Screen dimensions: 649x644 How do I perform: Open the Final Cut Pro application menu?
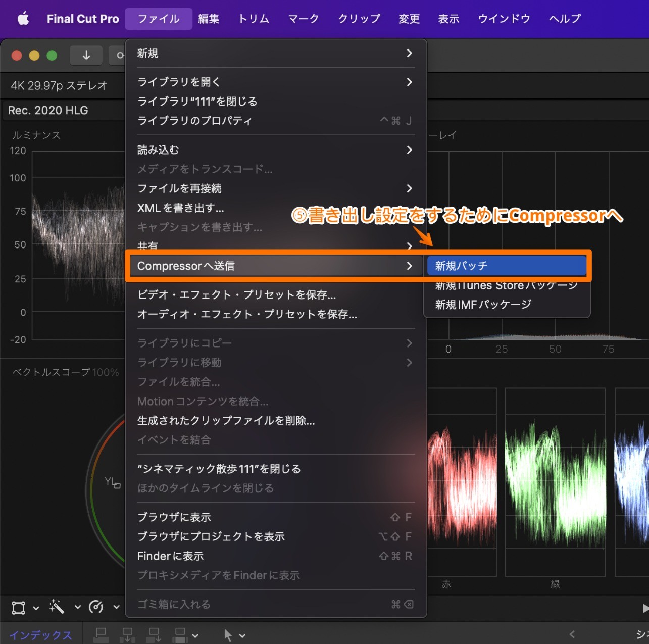tap(83, 19)
